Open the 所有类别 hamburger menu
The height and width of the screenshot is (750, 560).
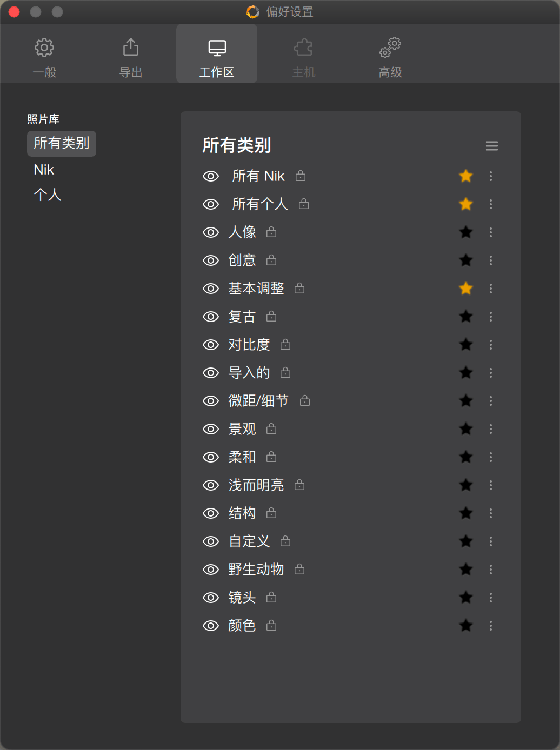[x=491, y=146]
